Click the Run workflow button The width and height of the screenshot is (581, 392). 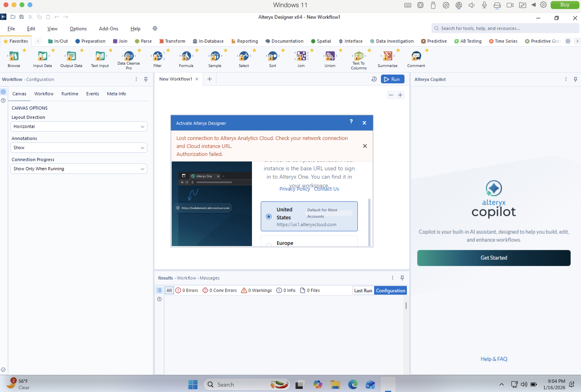393,79
